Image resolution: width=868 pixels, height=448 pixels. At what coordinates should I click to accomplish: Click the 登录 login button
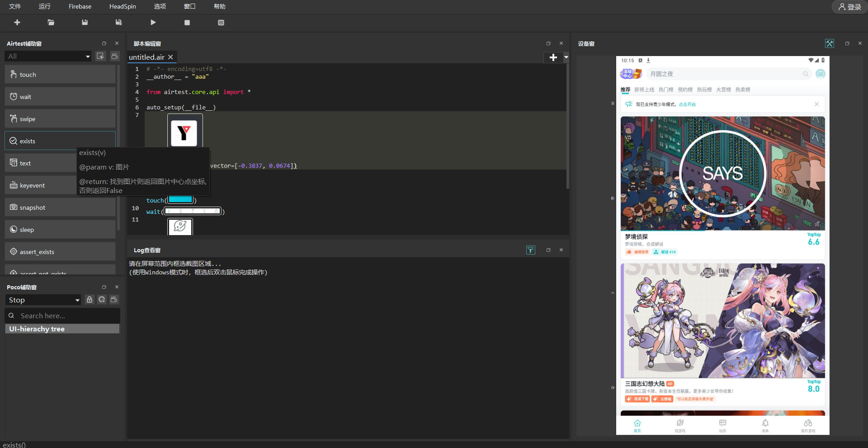(849, 7)
